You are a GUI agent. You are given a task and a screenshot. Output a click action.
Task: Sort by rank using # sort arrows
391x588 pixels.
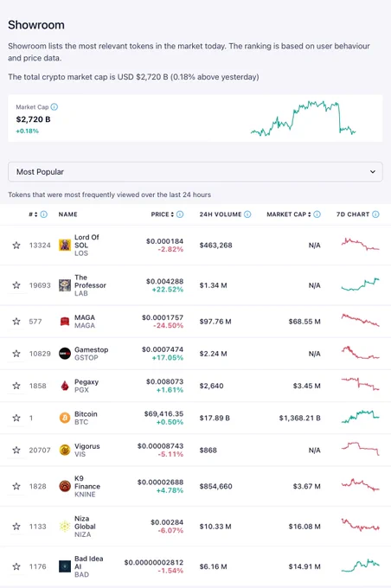(36, 214)
